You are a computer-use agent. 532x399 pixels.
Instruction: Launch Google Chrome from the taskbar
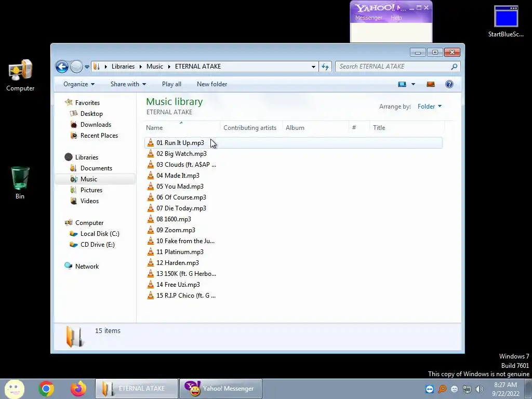tap(46, 389)
